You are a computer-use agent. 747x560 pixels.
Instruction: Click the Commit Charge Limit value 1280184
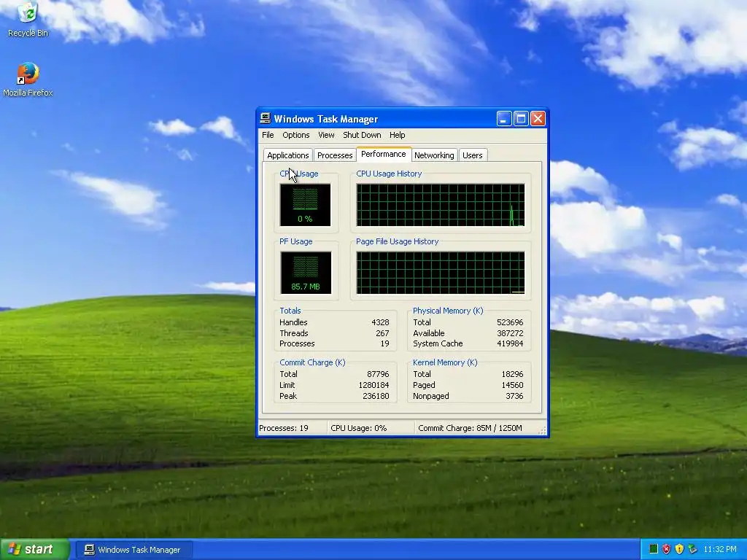coord(373,385)
